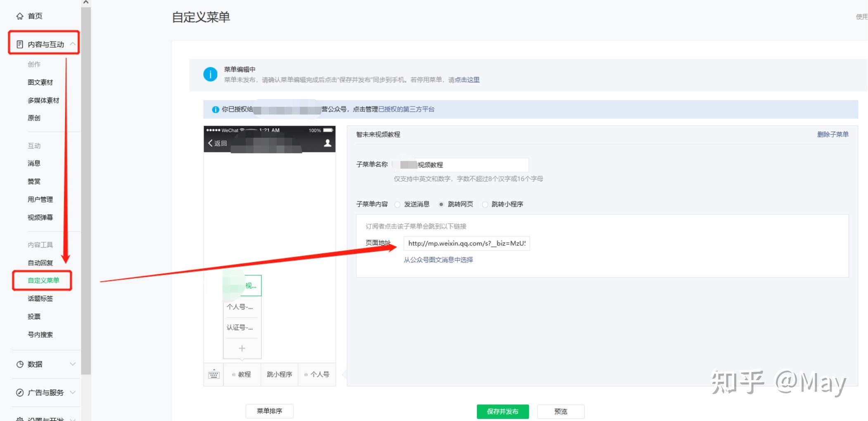Image resolution: width=868 pixels, height=421 pixels.
Task: Open the 自动回复 menu item
Action: [x=40, y=263]
